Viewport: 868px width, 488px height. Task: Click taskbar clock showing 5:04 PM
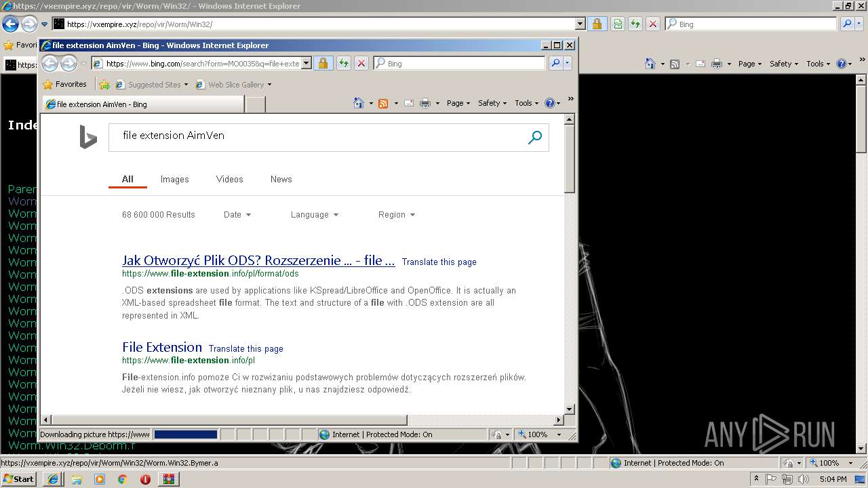tap(833, 479)
